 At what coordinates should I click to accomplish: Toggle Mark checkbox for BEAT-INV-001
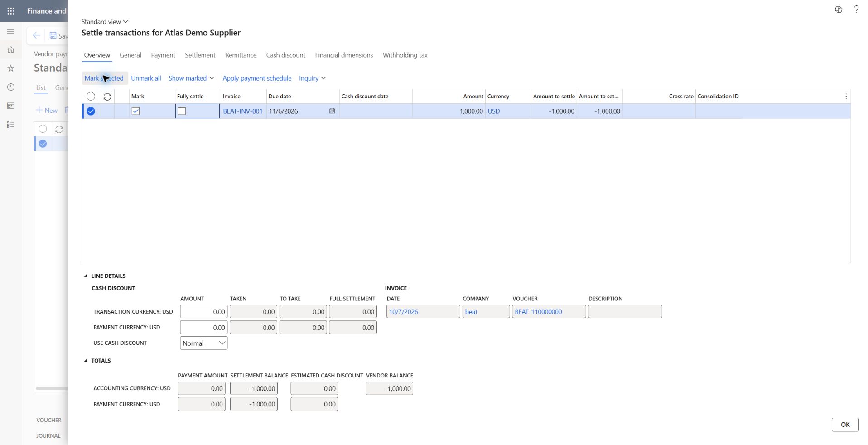(x=135, y=111)
